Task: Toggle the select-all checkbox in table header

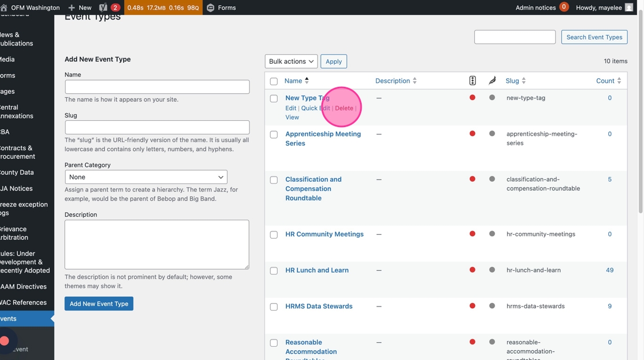Action: [274, 82]
